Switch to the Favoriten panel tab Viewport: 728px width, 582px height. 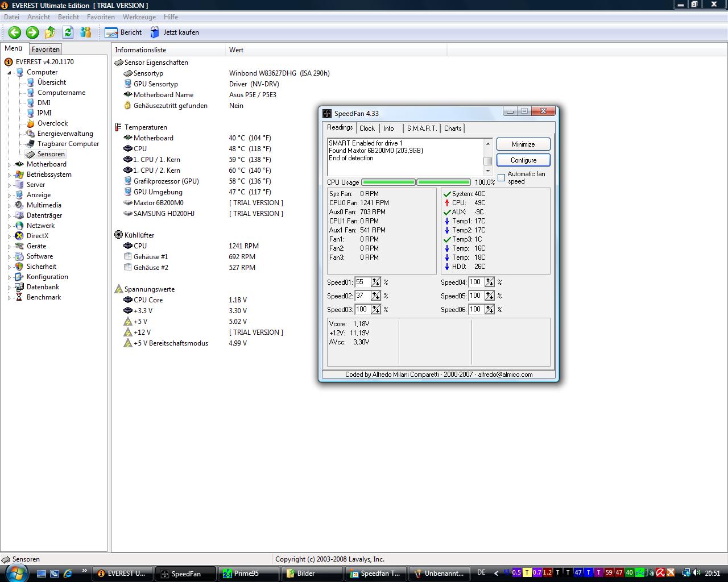pyautogui.click(x=45, y=49)
